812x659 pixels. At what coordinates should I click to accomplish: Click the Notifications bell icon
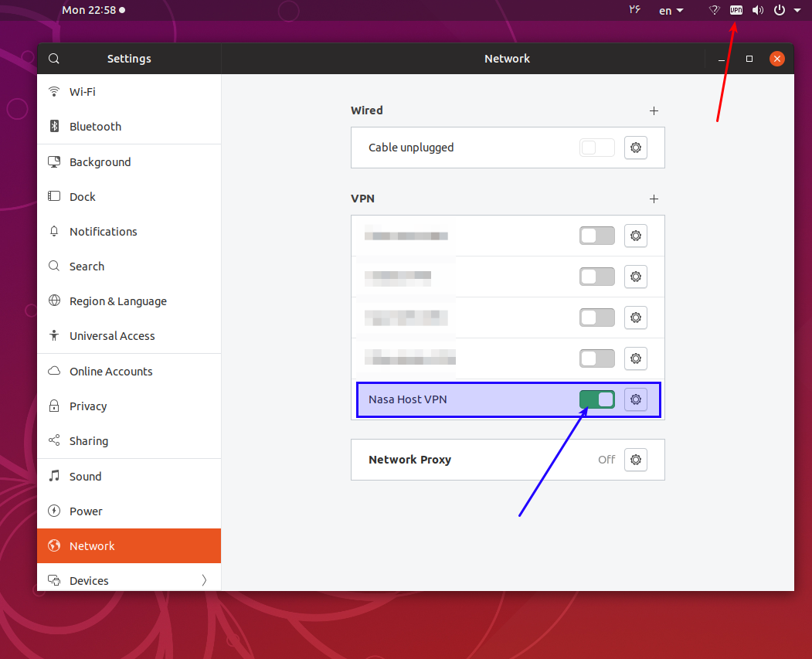54,231
